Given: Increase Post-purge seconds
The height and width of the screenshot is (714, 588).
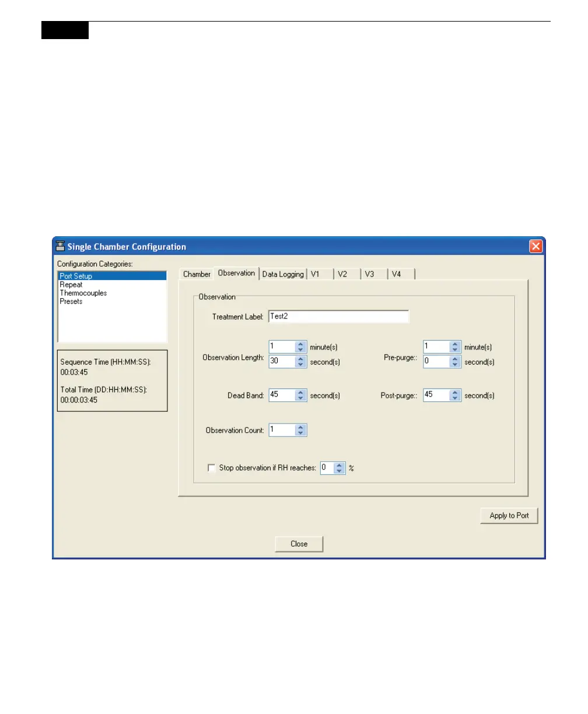Looking at the screenshot, I should tap(455, 392).
